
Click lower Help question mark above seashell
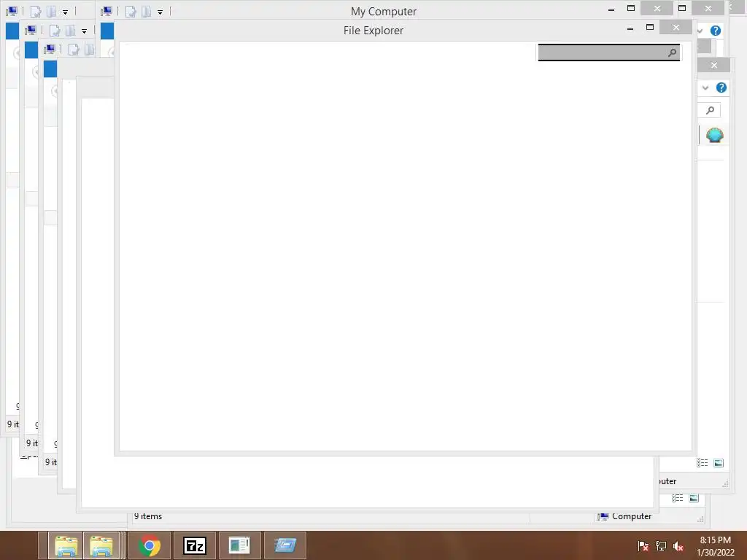coord(721,87)
